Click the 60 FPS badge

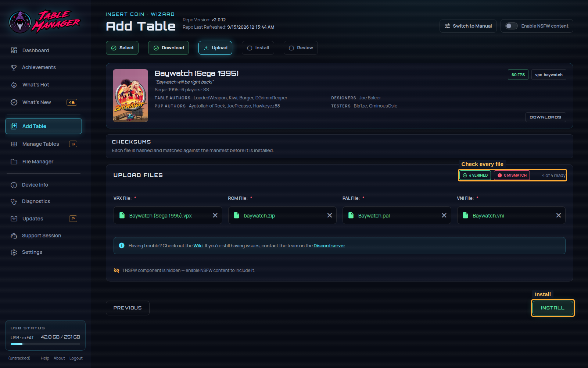tap(518, 75)
